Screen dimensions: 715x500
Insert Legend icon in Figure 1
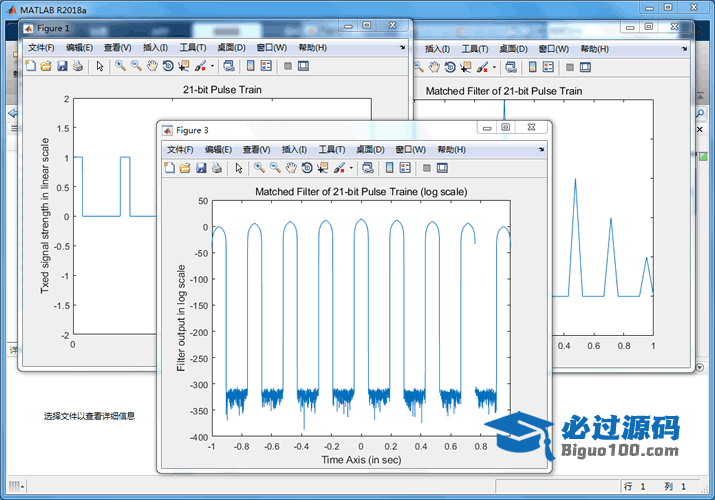coord(266,66)
